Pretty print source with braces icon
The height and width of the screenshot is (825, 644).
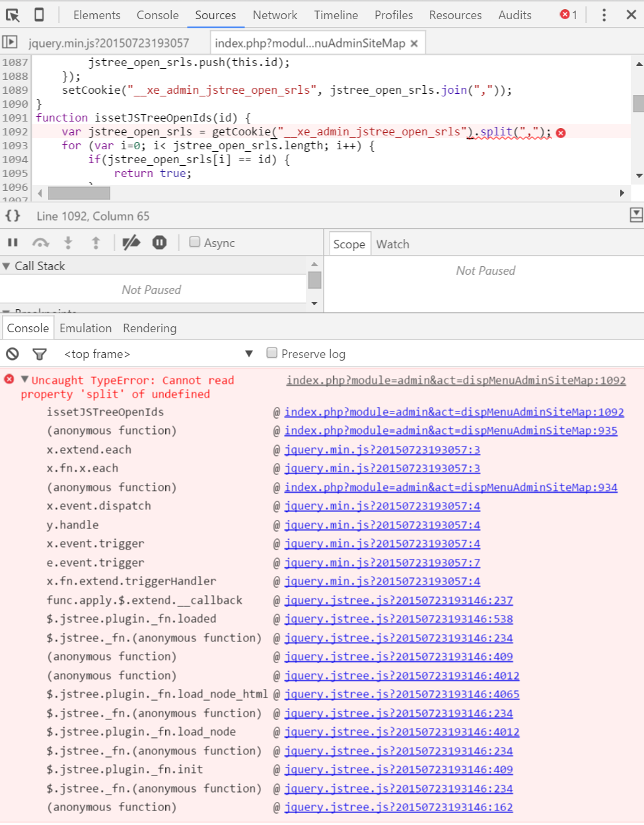click(13, 216)
